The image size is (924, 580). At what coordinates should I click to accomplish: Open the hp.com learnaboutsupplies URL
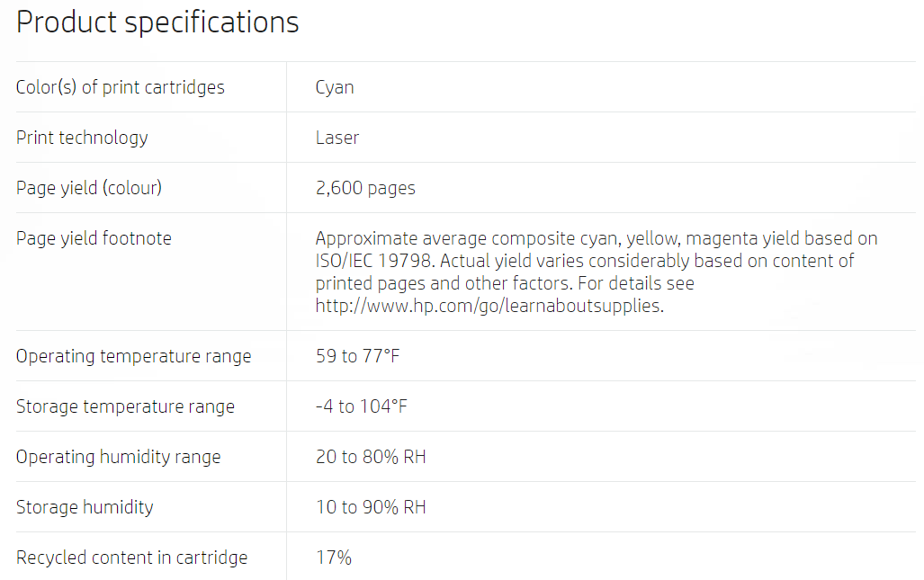click(x=489, y=306)
